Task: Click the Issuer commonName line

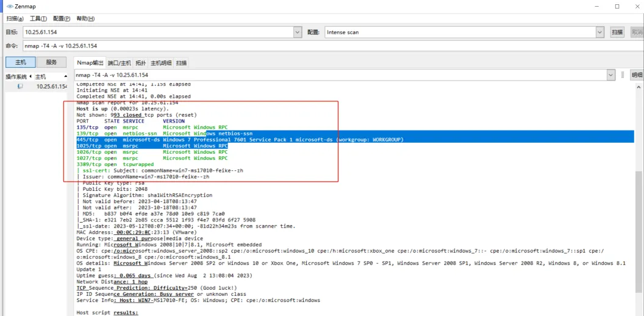Action: (143, 177)
